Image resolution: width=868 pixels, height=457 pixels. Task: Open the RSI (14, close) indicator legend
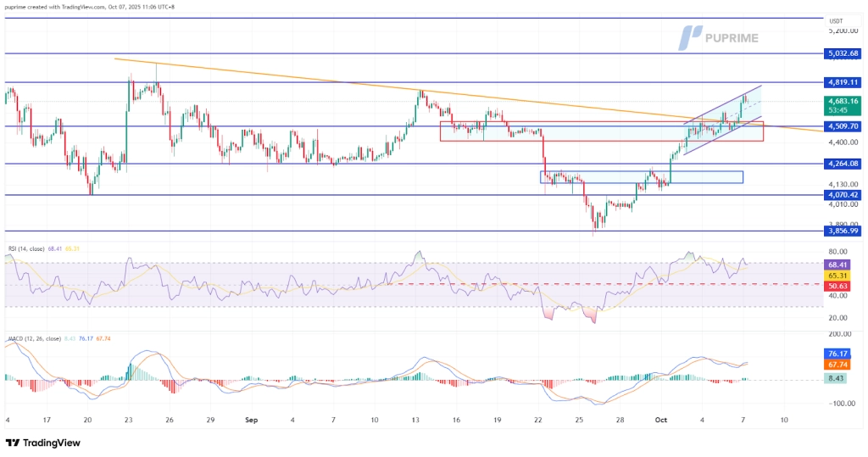click(x=34, y=248)
